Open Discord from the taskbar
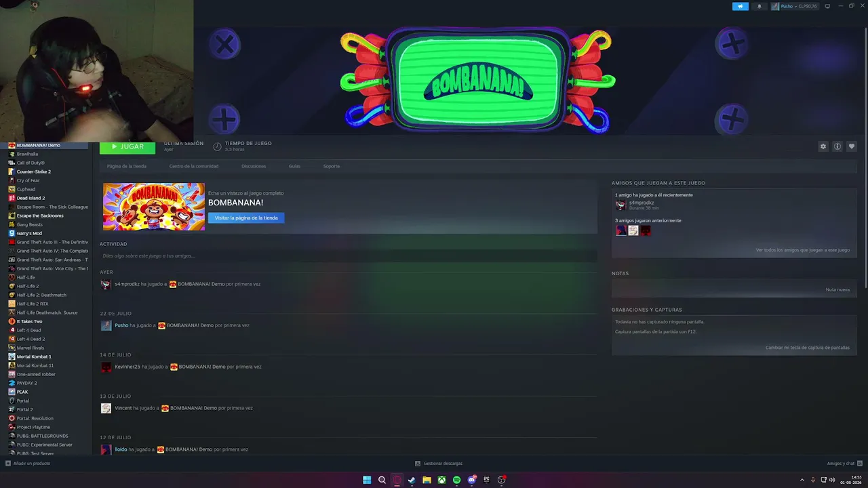This screenshot has height=488, width=868. tap(472, 480)
